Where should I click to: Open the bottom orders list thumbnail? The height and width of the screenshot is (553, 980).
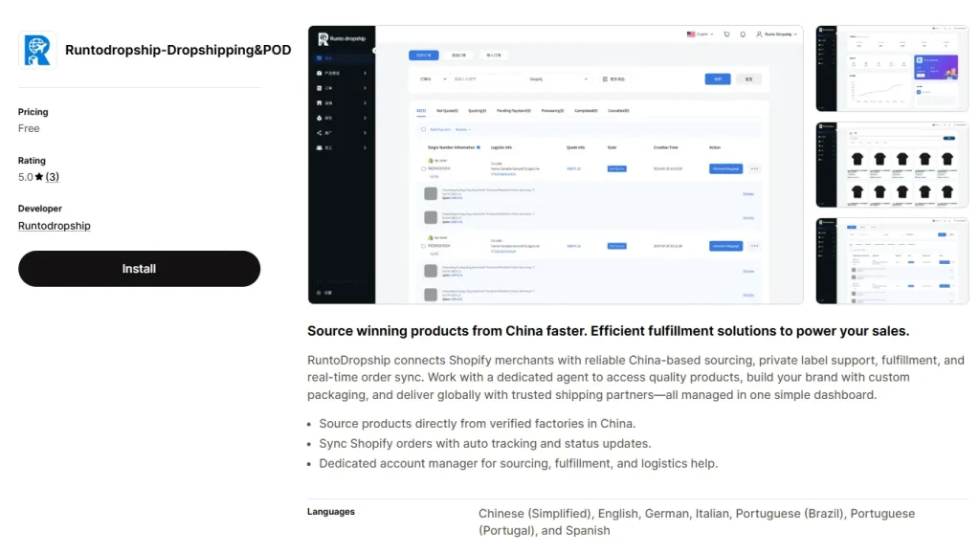[892, 260]
